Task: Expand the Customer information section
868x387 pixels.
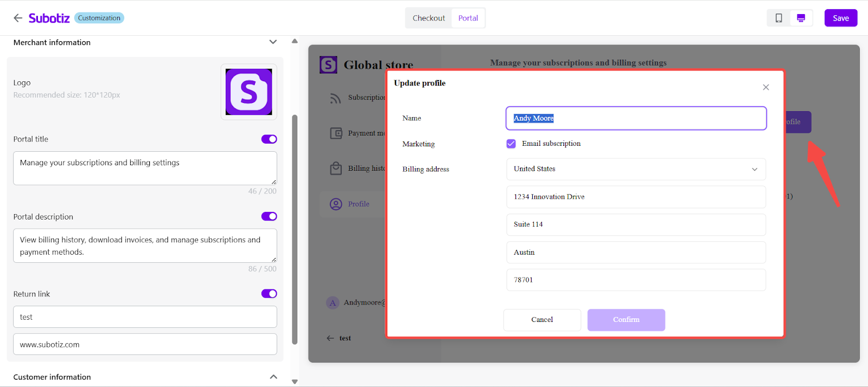Action: [273, 377]
